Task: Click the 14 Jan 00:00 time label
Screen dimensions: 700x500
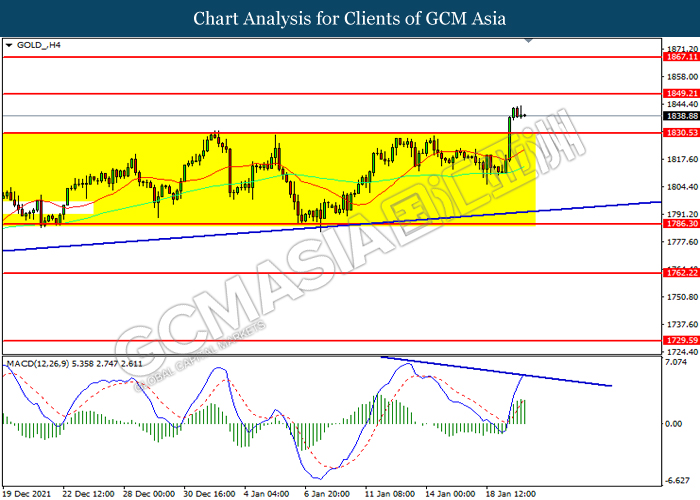Action: pyautogui.click(x=450, y=494)
